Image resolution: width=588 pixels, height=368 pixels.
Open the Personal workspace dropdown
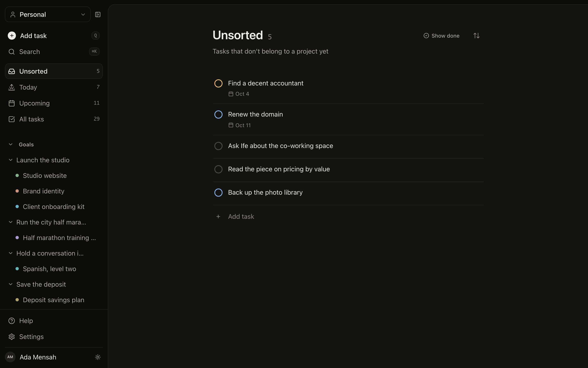point(48,15)
